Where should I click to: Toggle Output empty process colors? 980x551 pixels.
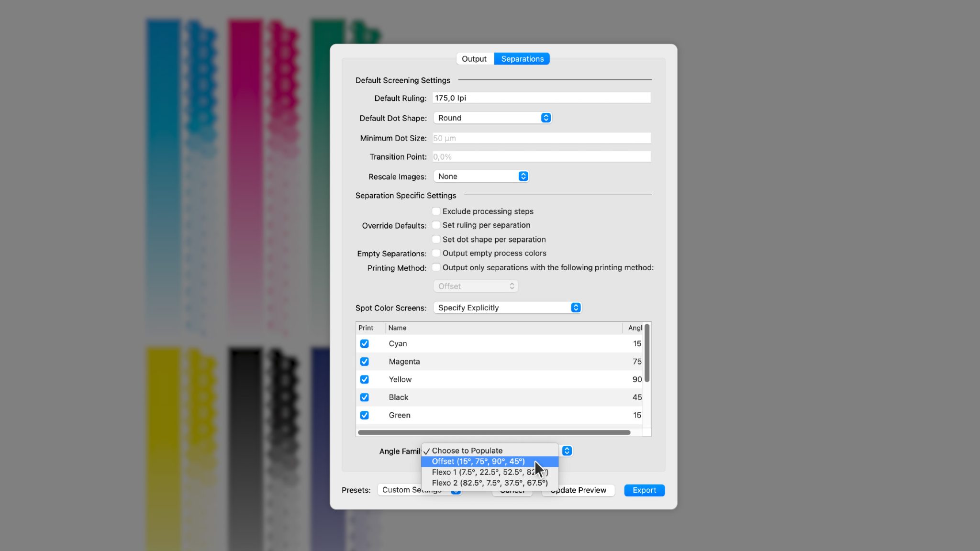(436, 253)
